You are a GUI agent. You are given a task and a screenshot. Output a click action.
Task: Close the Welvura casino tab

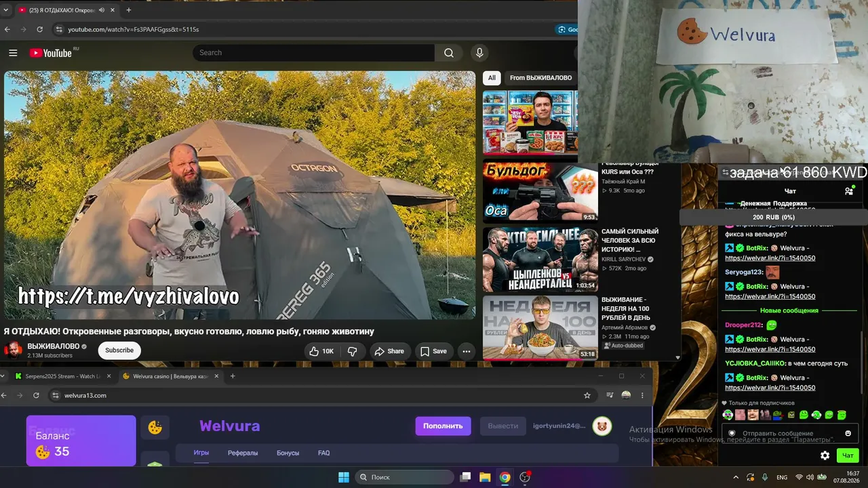(x=217, y=376)
